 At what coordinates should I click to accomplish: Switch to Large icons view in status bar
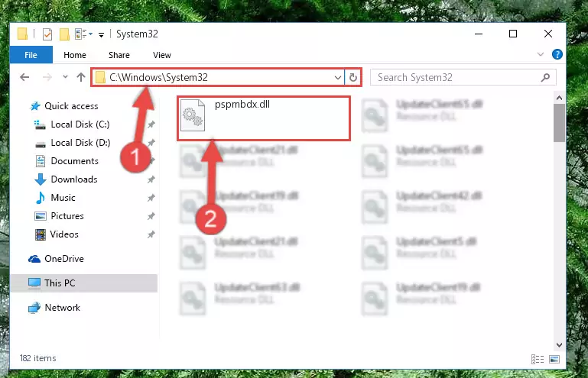[554, 359]
